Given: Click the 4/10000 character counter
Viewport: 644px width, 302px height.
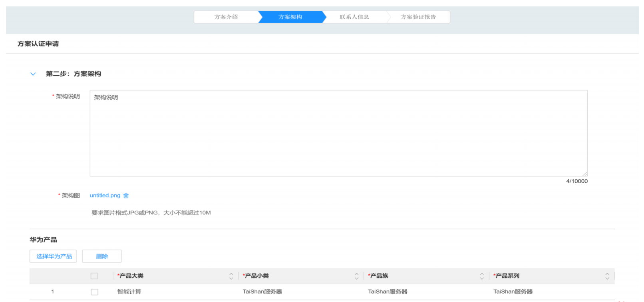Looking at the screenshot, I should (x=577, y=181).
